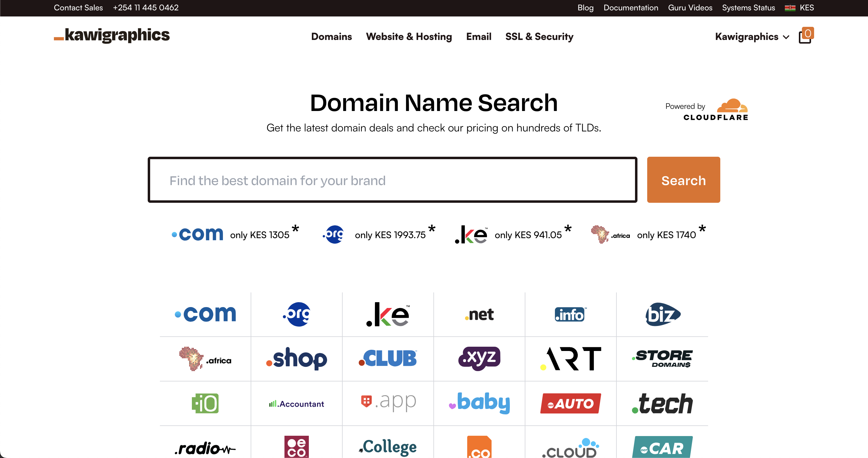Viewport: 868px width, 458px height.
Task: Select the .com domain logo
Action: [205, 314]
